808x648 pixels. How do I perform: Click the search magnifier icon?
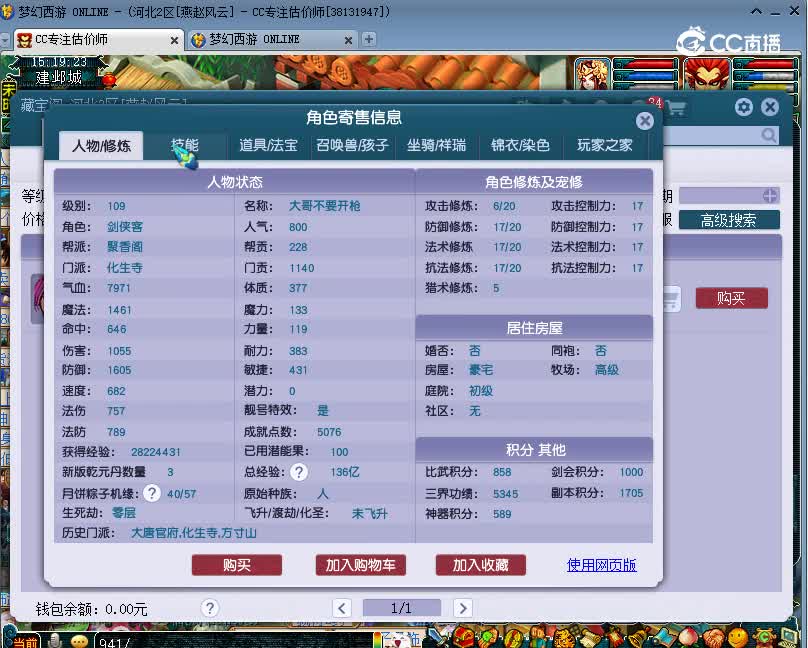click(768, 136)
